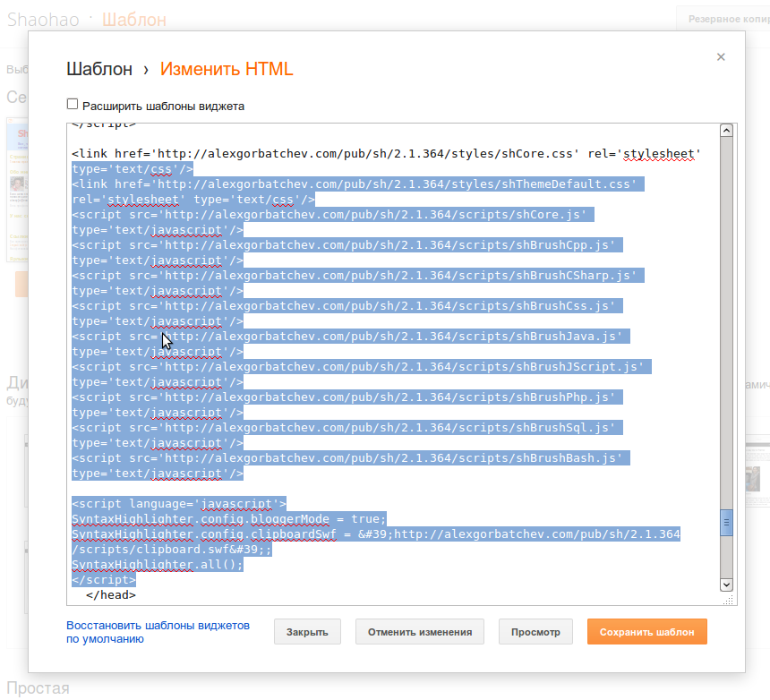Click the 'Изменить HTML' heading text
770x700 pixels.
227,69
